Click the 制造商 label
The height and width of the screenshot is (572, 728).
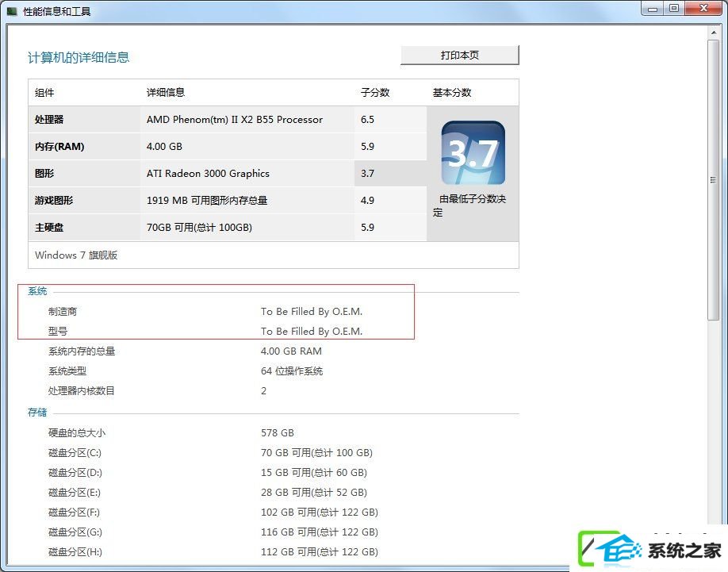point(63,312)
